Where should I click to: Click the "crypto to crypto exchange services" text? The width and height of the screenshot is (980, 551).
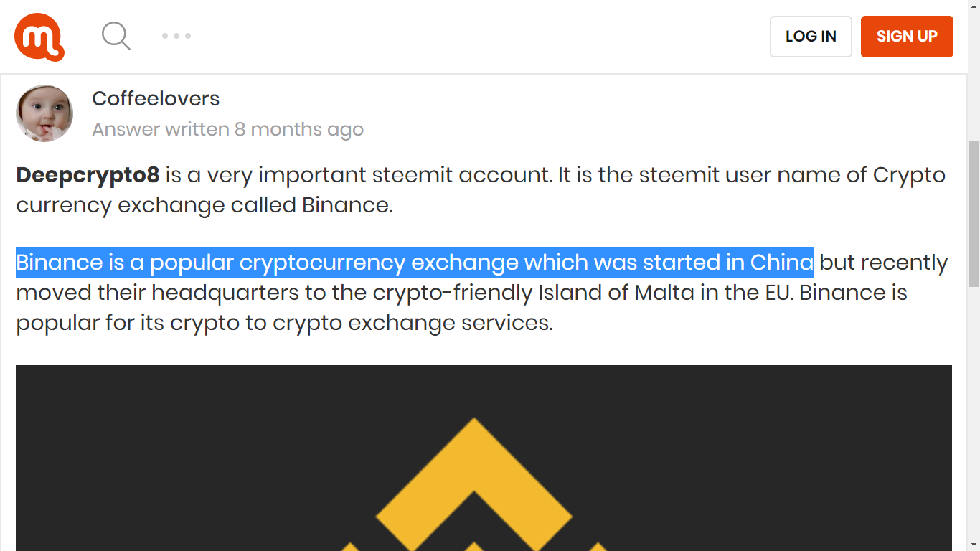pyautogui.click(x=361, y=323)
